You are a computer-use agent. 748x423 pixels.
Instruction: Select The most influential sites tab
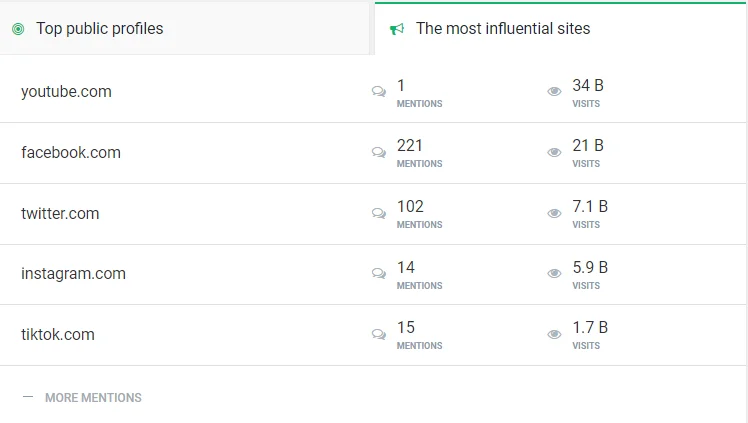pos(561,29)
